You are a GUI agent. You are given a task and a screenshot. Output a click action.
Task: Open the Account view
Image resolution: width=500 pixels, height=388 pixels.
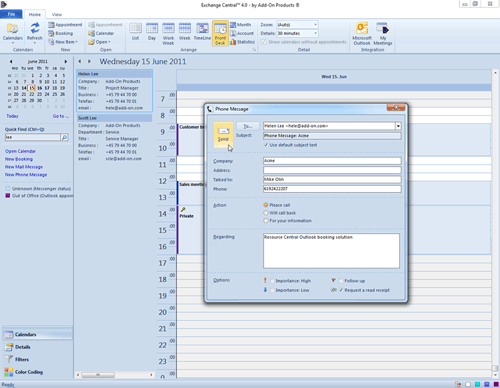242,33
